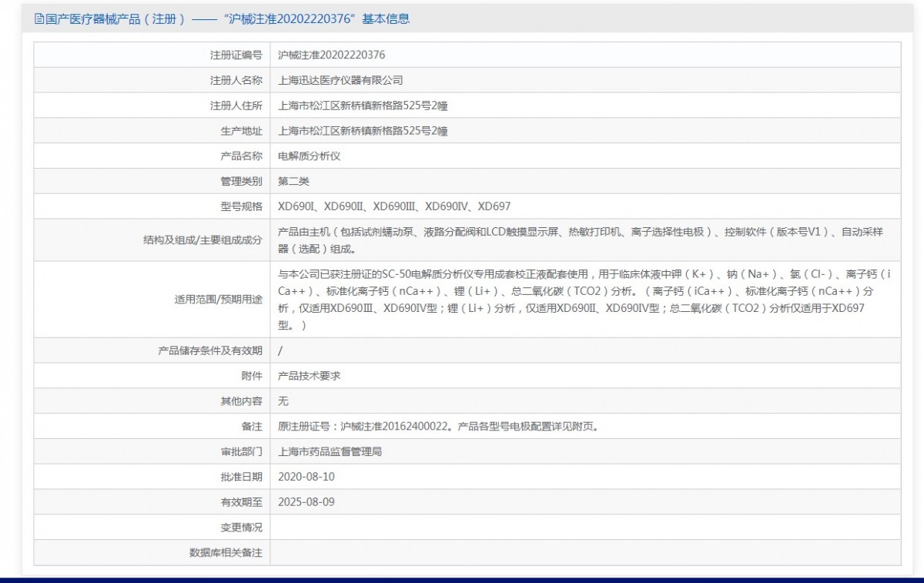The width and height of the screenshot is (924, 583).
Task: Select approval date 2020-08-10
Action: click(x=306, y=477)
